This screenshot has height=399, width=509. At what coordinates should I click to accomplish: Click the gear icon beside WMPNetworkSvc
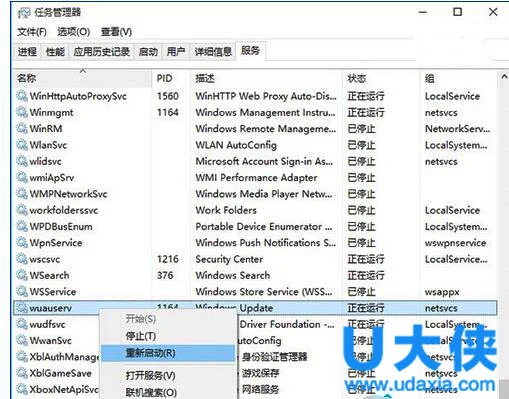22,194
